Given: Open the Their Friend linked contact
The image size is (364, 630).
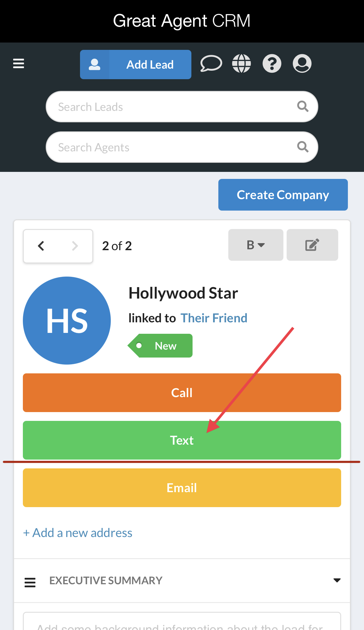Looking at the screenshot, I should (214, 318).
